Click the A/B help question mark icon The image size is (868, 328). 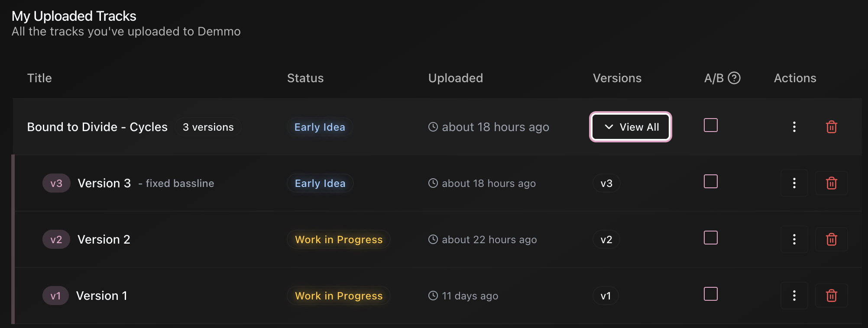tap(734, 78)
